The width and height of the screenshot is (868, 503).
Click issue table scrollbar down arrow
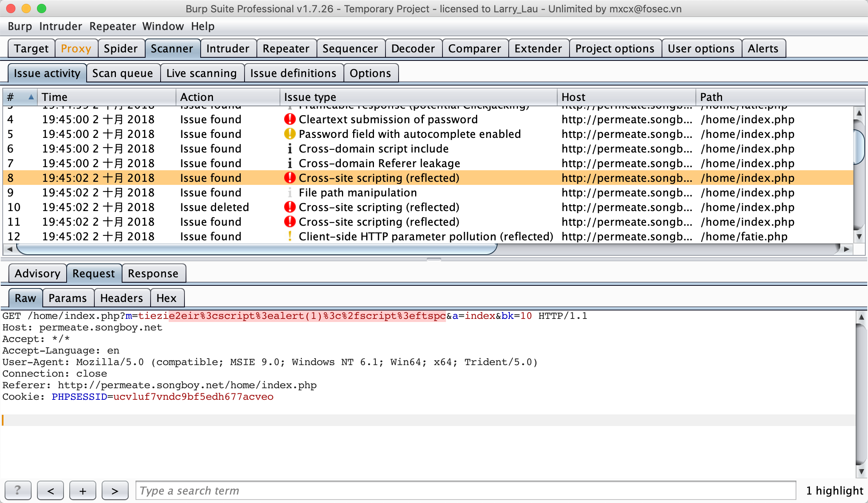[x=859, y=236]
